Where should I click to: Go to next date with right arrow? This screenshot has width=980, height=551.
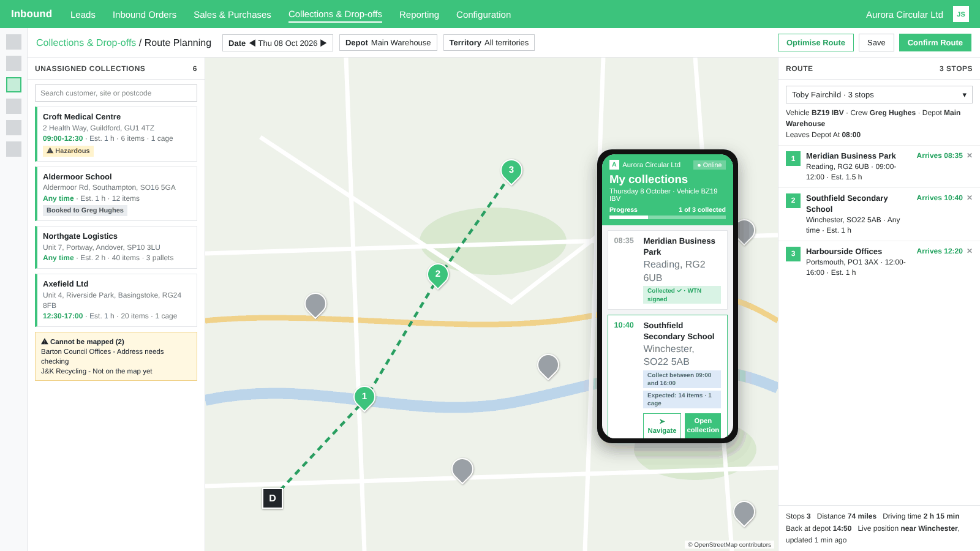coord(323,43)
